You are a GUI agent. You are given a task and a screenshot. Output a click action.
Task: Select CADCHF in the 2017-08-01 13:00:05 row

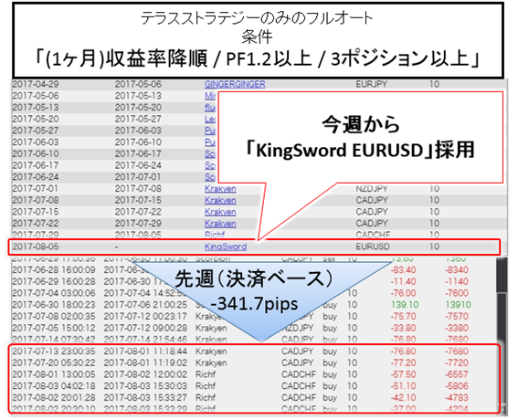point(299,374)
